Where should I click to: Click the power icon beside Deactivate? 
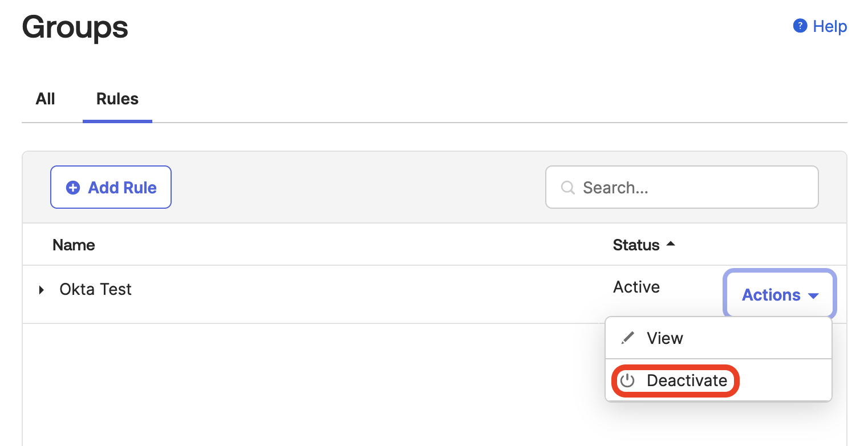pos(627,381)
